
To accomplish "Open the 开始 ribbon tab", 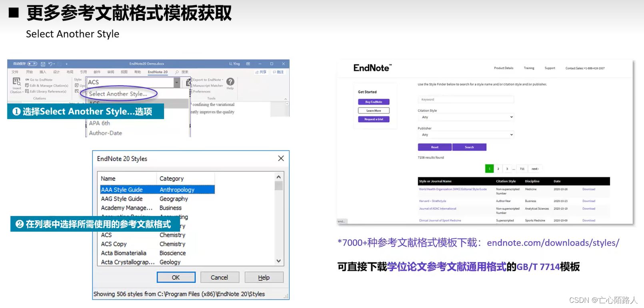I will [x=29, y=72].
